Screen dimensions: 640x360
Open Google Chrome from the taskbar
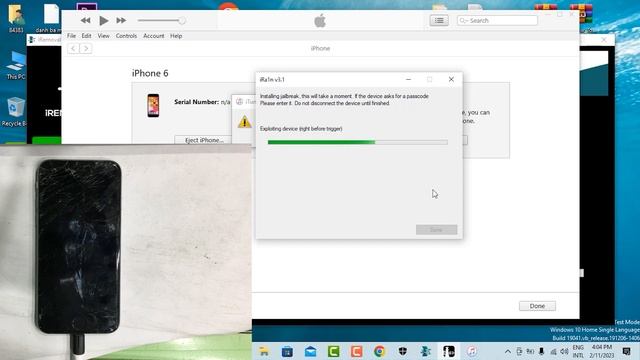(x=379, y=351)
